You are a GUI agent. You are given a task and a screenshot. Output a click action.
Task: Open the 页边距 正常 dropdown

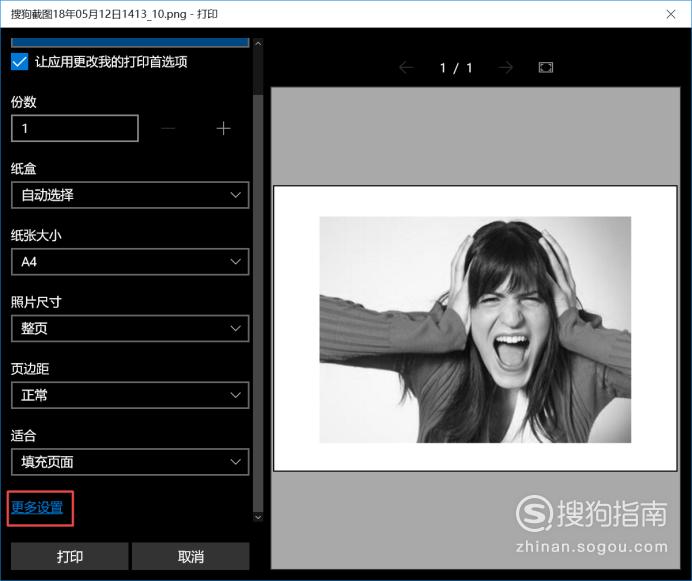coord(130,395)
